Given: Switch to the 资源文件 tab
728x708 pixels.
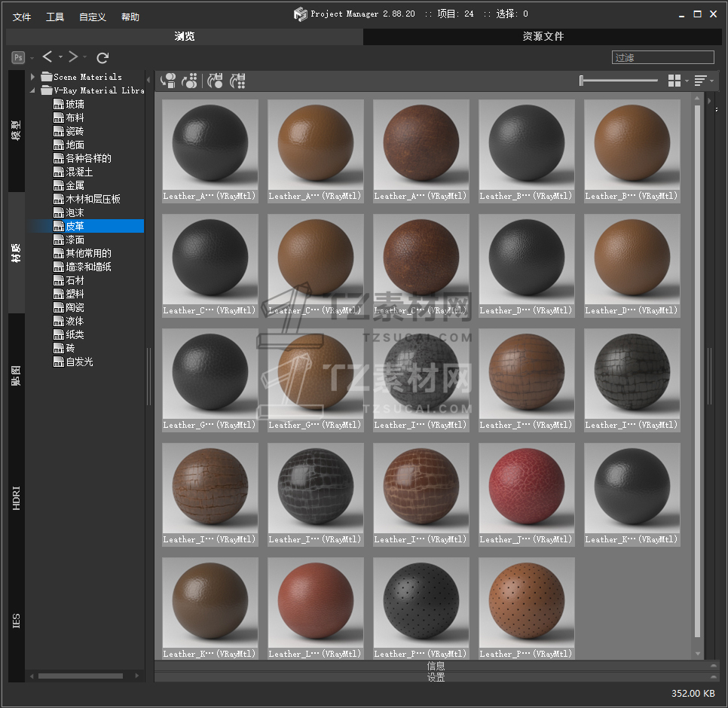Looking at the screenshot, I should click(543, 36).
